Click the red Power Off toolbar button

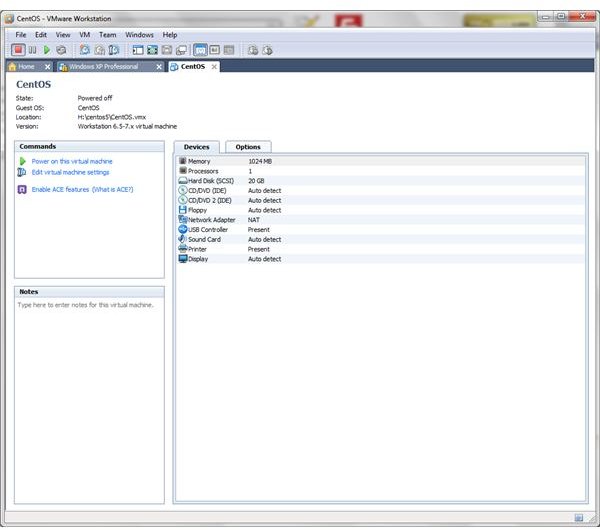(18, 50)
